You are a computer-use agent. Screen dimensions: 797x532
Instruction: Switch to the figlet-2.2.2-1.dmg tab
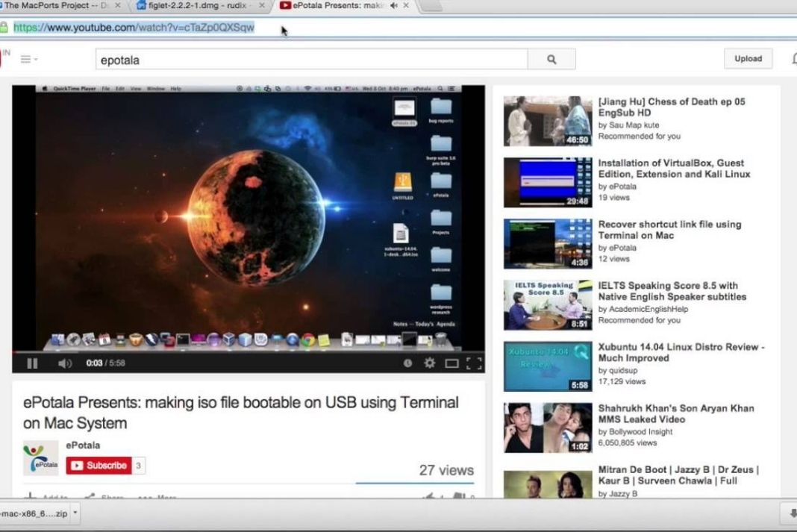(x=197, y=5)
